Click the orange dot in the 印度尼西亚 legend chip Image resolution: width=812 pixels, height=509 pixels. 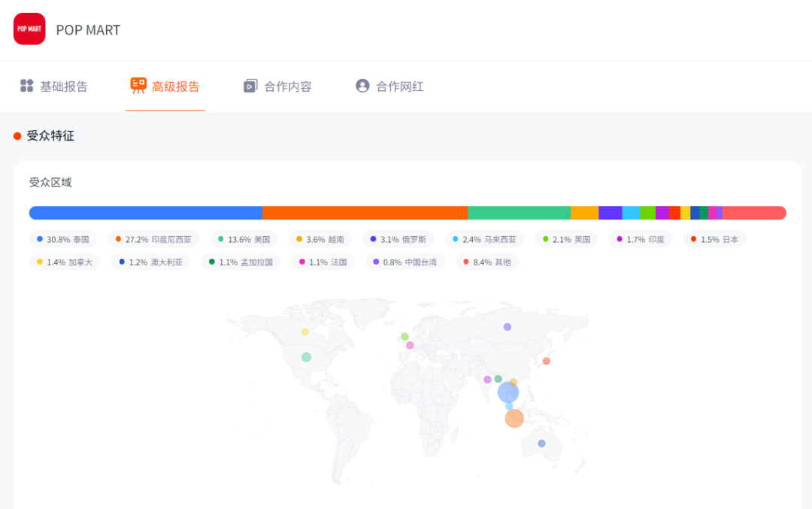117,238
